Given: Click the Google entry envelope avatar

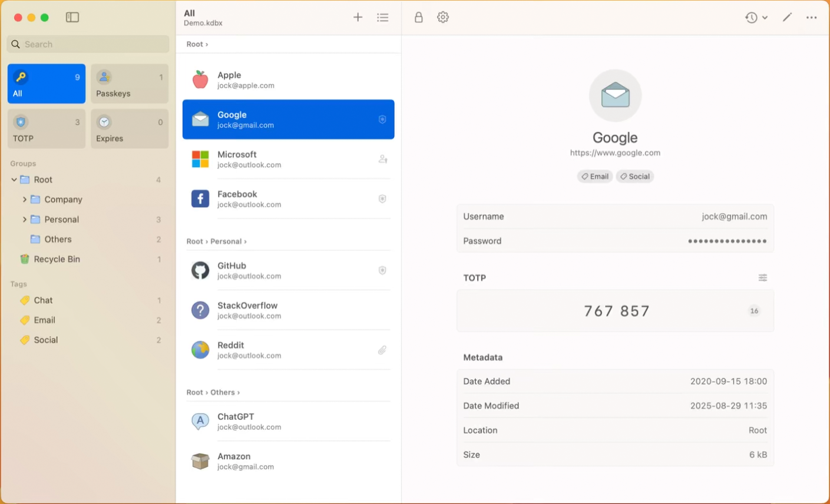Looking at the screenshot, I should (615, 95).
